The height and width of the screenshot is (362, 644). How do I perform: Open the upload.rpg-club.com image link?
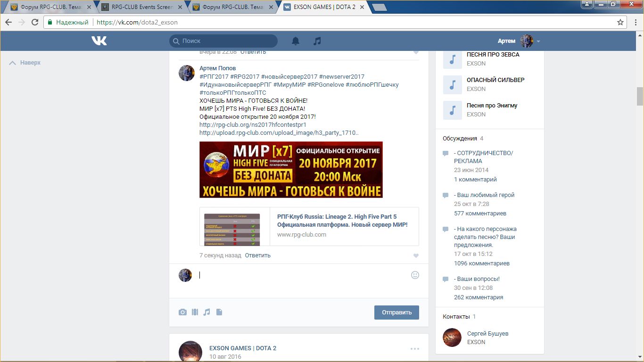(279, 133)
